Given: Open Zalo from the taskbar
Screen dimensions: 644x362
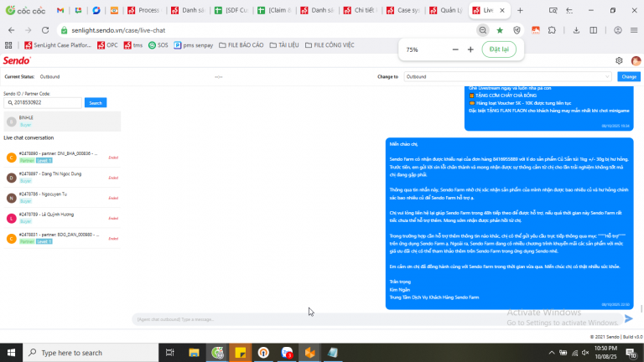Looking at the screenshot, I should point(287,353).
